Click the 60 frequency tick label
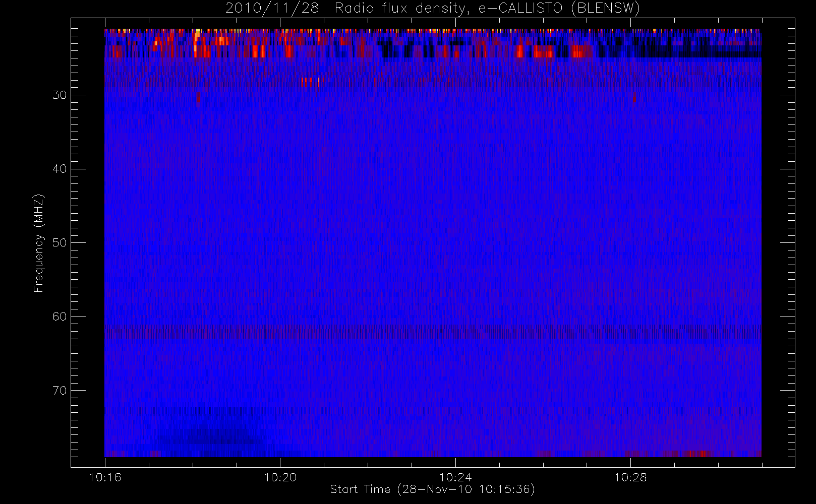Viewport: 816px width, 504px height. tap(60, 317)
